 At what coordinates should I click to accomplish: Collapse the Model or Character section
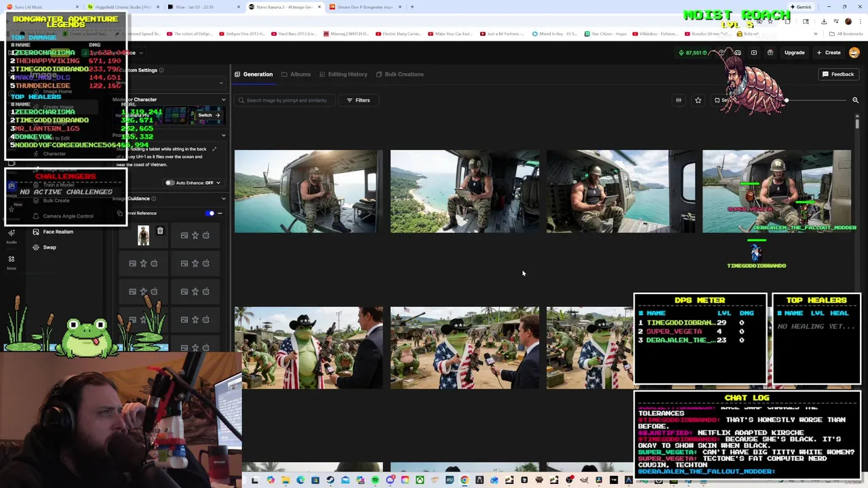223,100
